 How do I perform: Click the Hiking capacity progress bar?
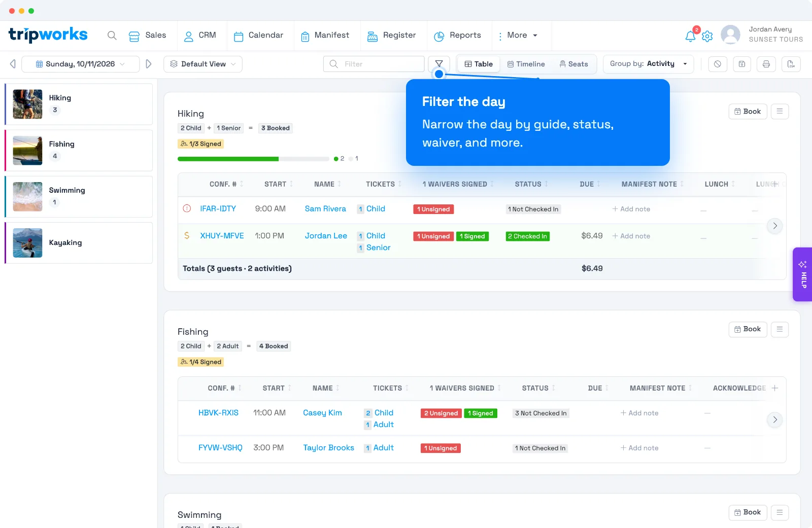coord(253,159)
